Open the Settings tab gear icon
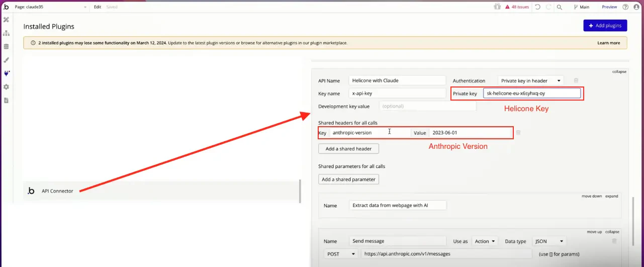 click(6, 87)
